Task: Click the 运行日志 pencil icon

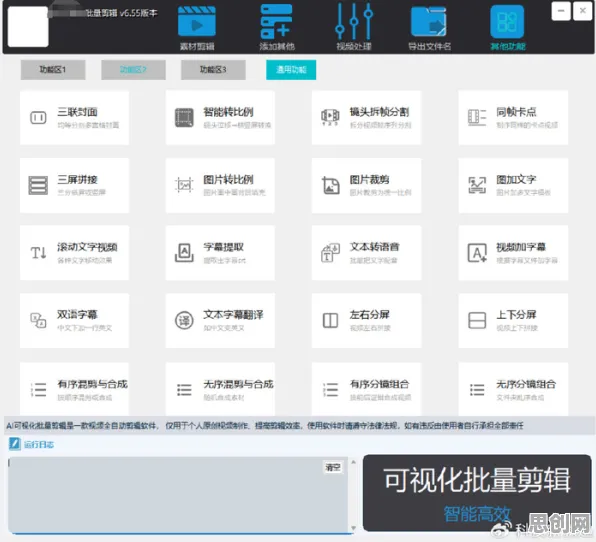Action: pos(14,444)
